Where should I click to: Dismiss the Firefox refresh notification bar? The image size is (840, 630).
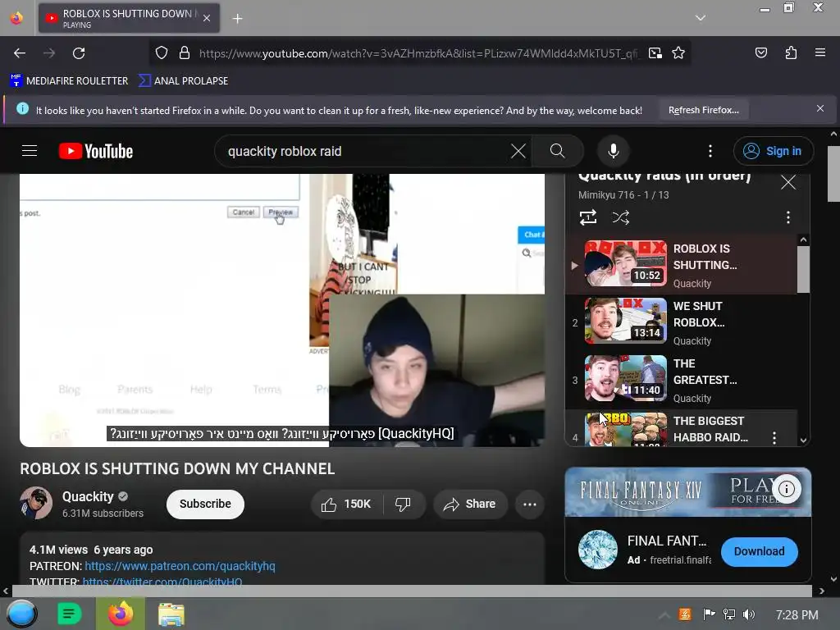click(x=820, y=109)
